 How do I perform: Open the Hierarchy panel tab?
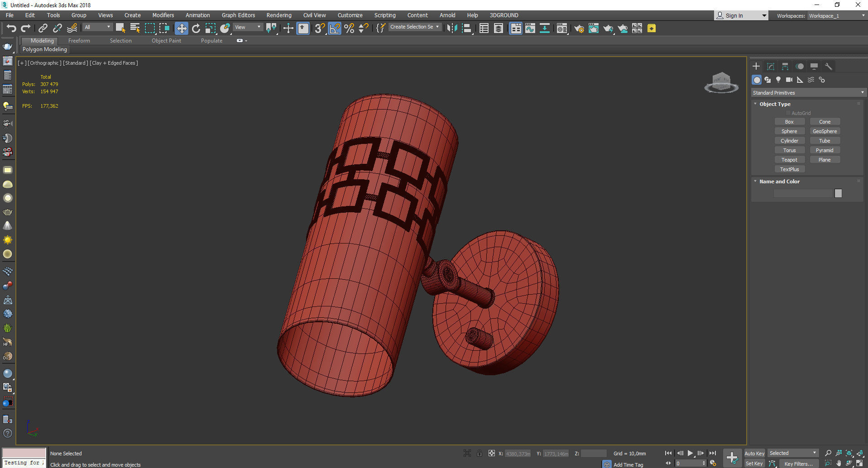click(x=785, y=67)
